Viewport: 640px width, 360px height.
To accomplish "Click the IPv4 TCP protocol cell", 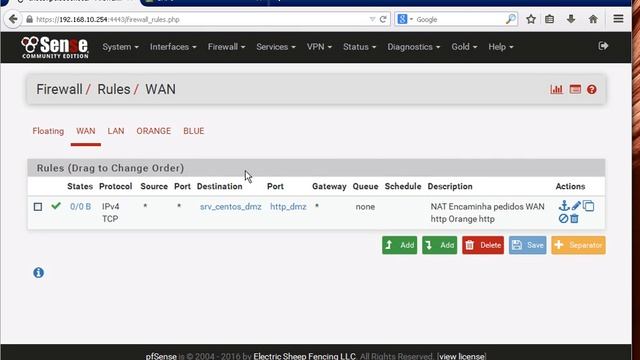I will tap(110, 213).
